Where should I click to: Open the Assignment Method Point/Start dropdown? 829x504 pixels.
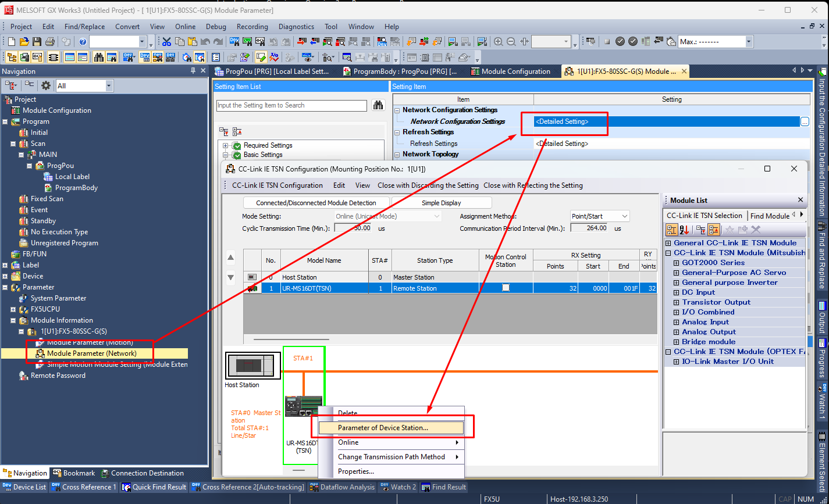600,216
